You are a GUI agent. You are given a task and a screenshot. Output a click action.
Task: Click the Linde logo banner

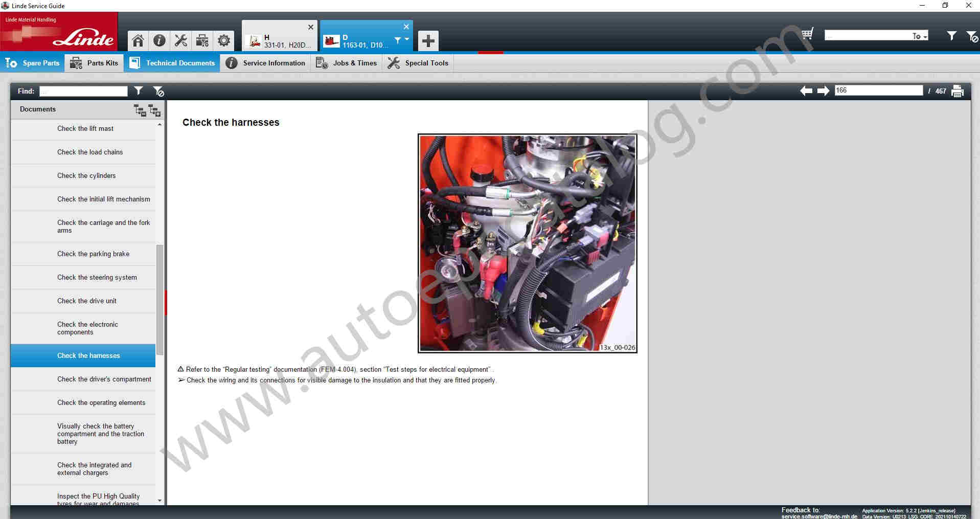point(59,32)
